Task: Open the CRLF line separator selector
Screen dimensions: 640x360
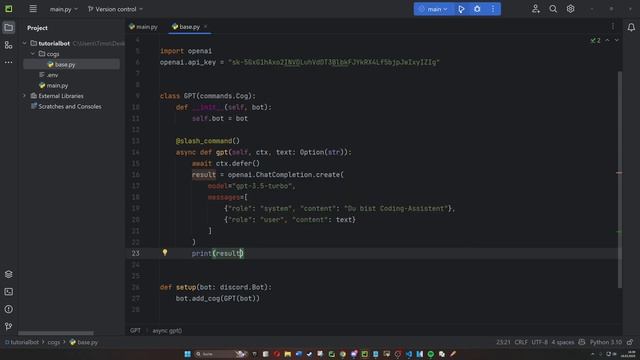Action: [521, 342]
